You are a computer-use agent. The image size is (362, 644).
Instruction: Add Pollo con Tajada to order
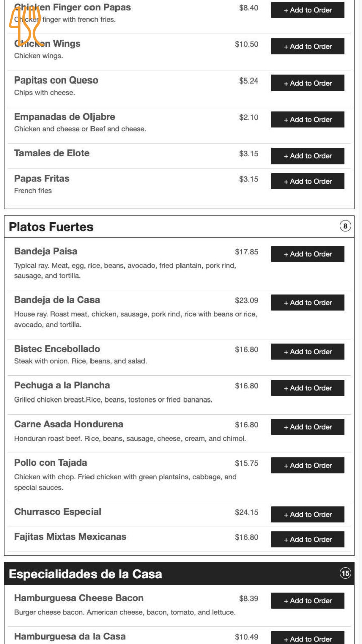click(x=308, y=466)
